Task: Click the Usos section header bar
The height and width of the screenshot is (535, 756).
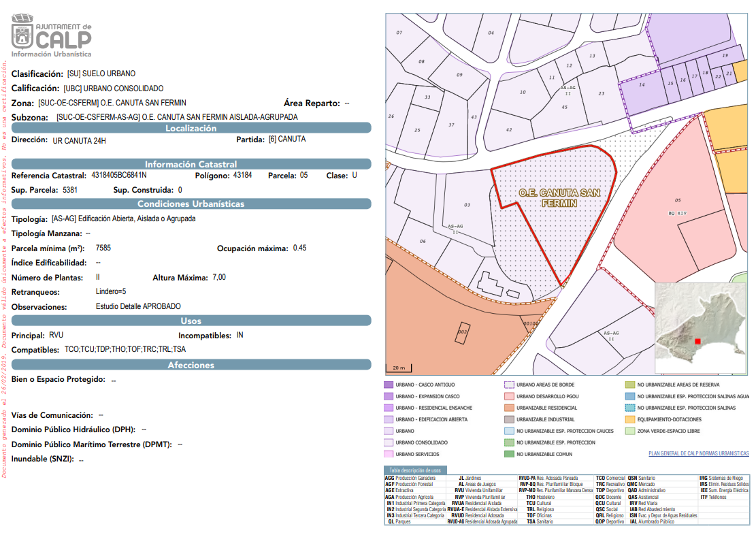Action: [x=191, y=321]
